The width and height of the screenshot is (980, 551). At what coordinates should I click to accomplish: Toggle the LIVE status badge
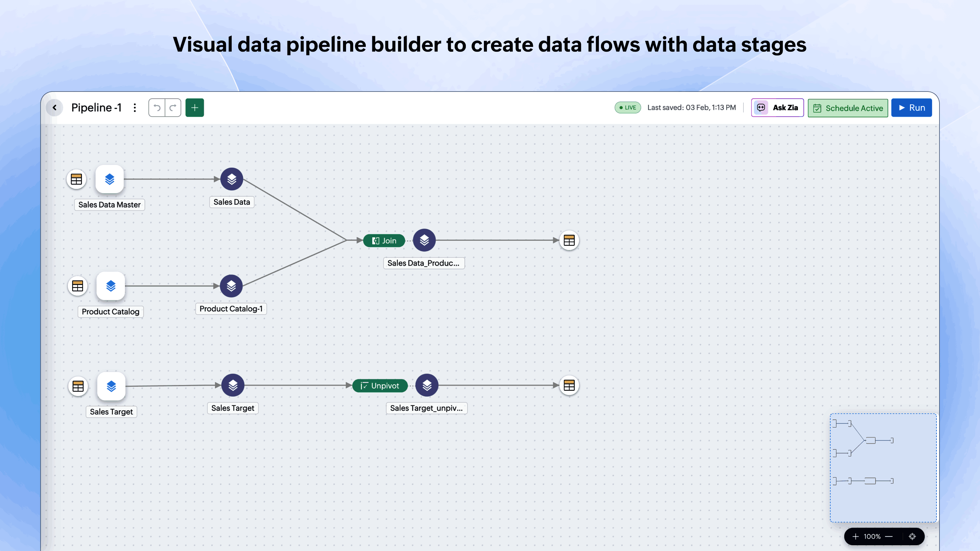pyautogui.click(x=627, y=107)
